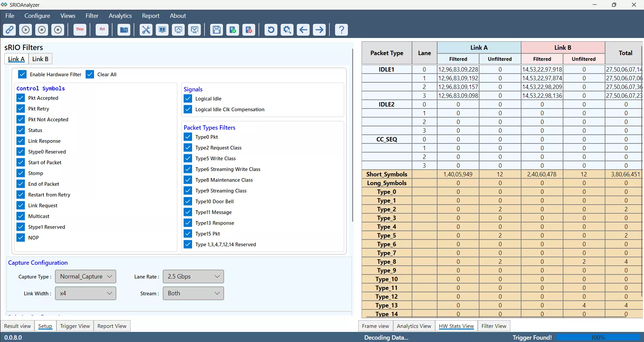Open the wrench and screwdriver tools icon
The width and height of the screenshot is (644, 342).
pyautogui.click(x=146, y=30)
